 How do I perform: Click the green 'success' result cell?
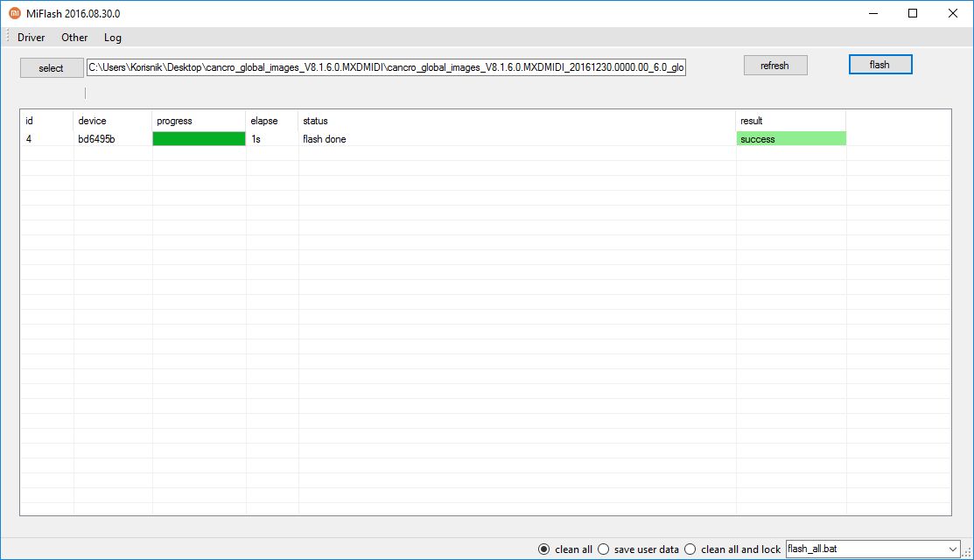pyautogui.click(x=791, y=139)
